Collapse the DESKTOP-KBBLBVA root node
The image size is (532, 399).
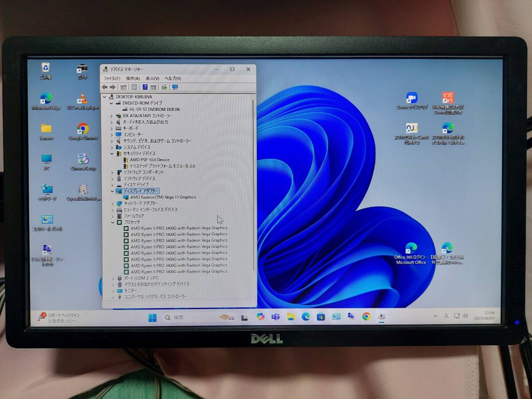point(105,97)
